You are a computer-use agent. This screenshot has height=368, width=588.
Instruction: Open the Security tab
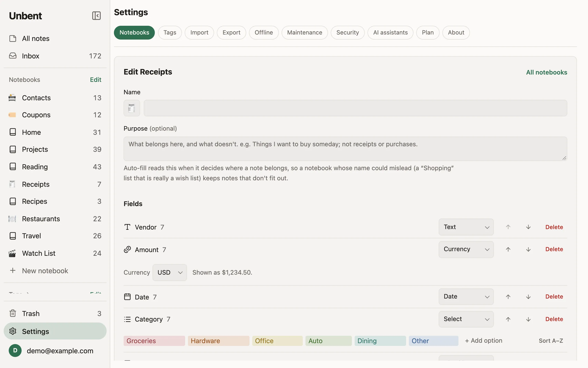coord(348,33)
